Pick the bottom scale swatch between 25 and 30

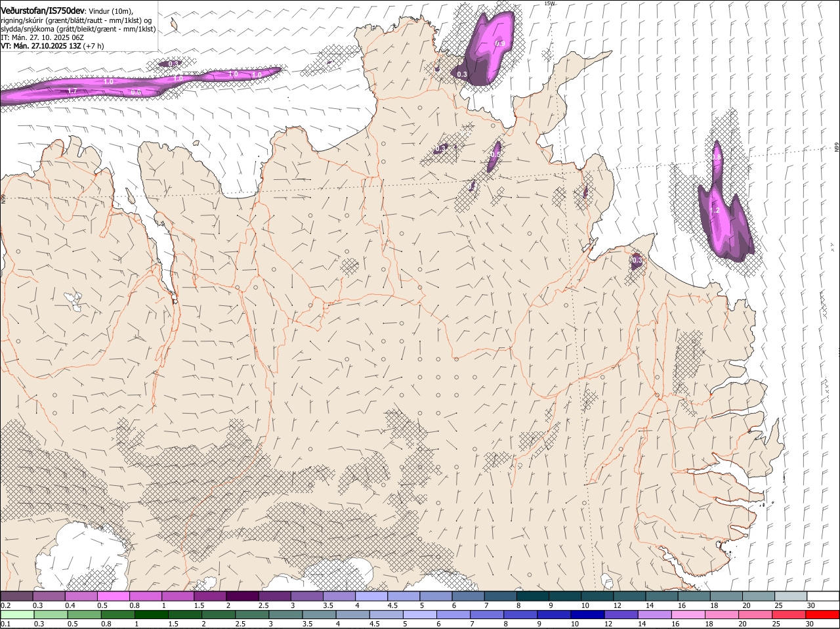click(789, 615)
